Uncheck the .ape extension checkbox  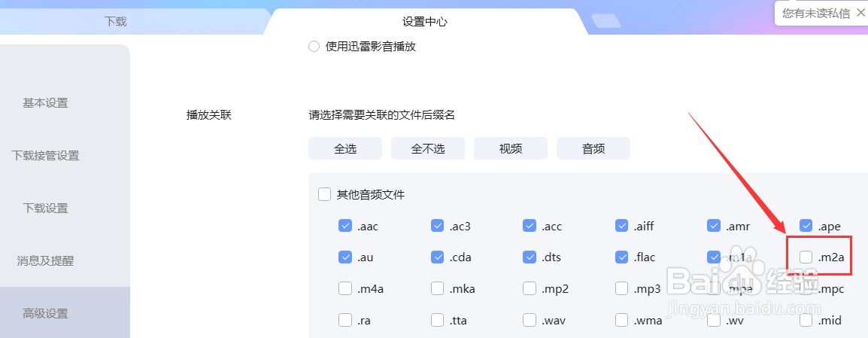pyautogui.click(x=806, y=226)
